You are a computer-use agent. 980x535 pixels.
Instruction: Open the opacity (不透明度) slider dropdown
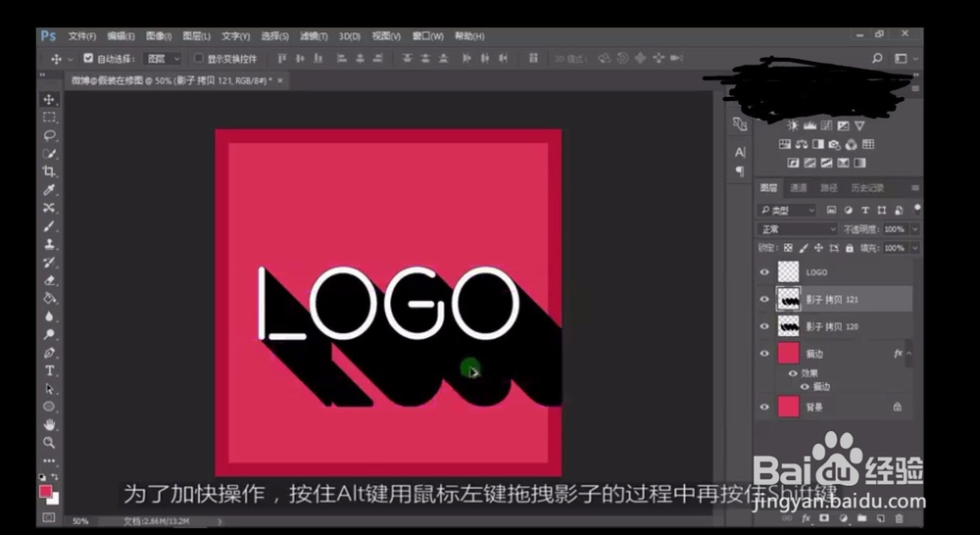[914, 229]
